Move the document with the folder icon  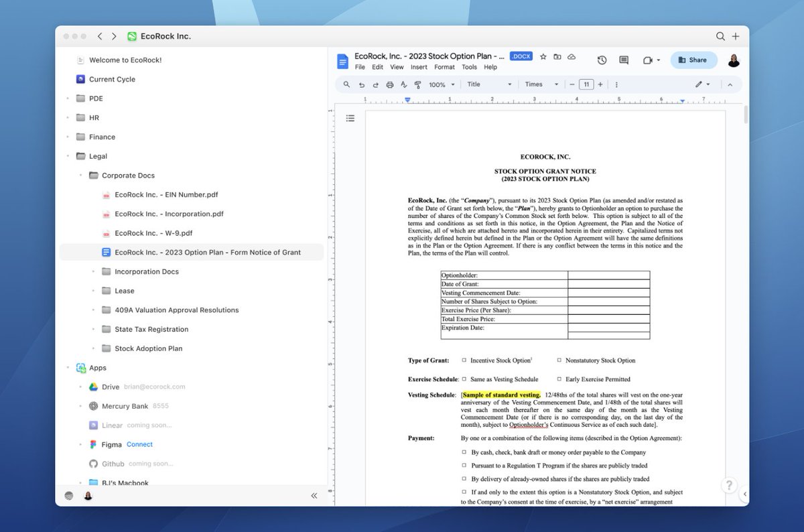(557, 57)
